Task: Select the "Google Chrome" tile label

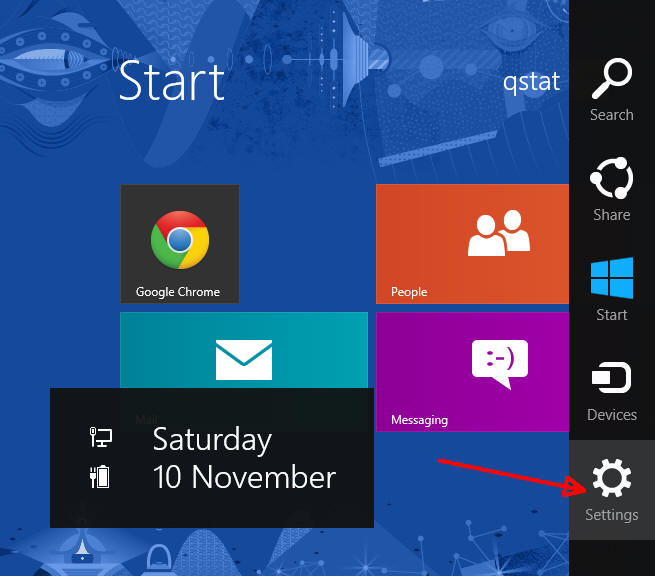Action: 178,292
